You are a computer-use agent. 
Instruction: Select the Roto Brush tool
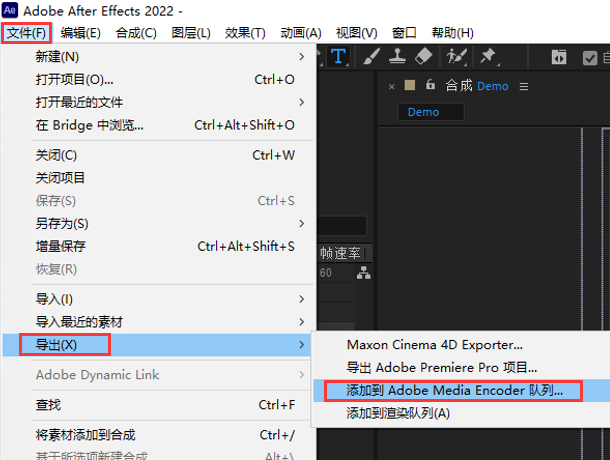456,57
